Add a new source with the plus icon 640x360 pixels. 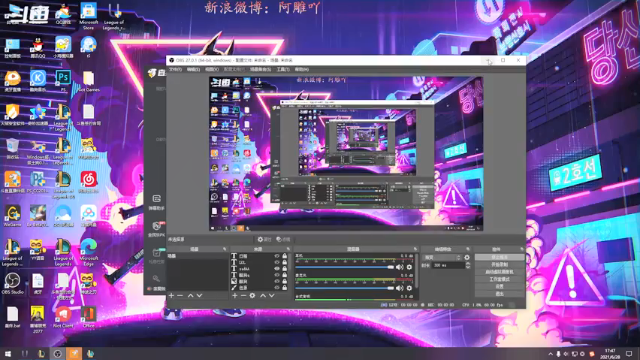click(x=235, y=296)
